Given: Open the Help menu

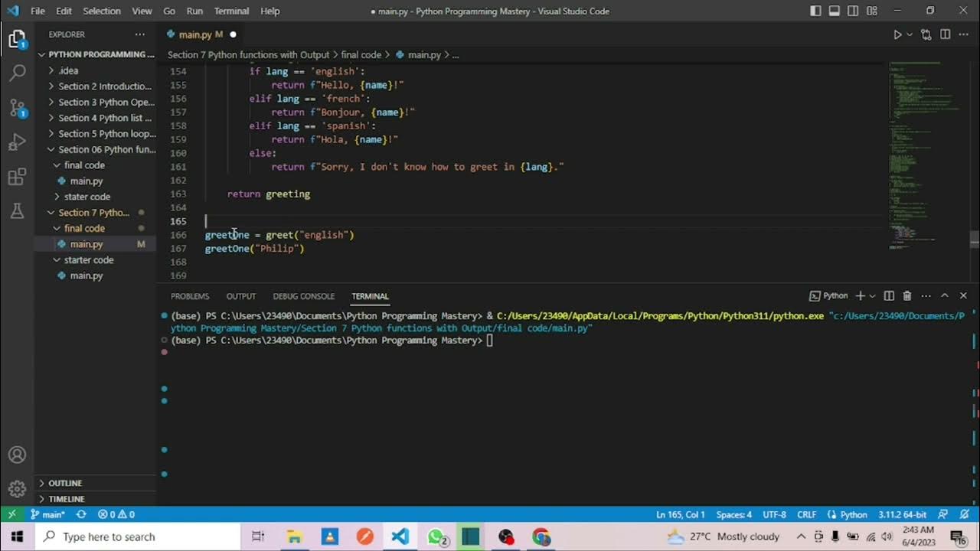Looking at the screenshot, I should pos(270,11).
